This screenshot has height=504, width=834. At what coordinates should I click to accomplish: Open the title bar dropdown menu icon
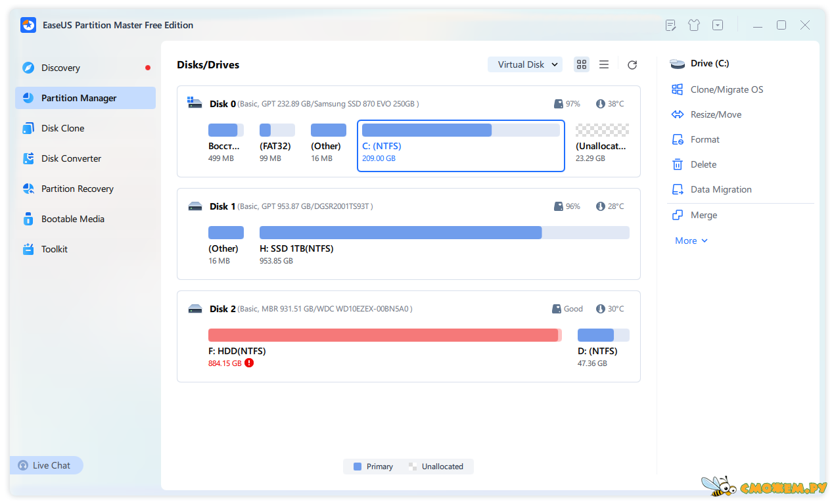tap(718, 25)
